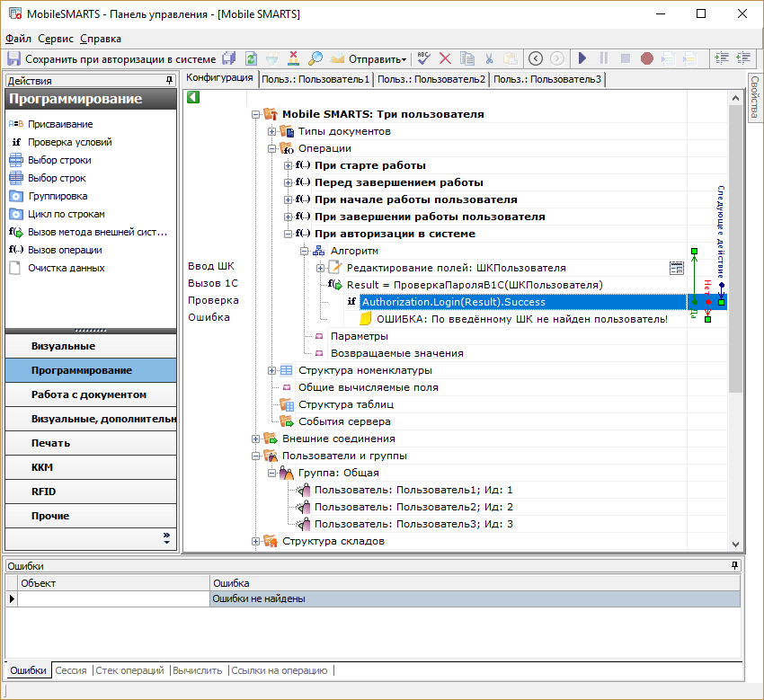The height and width of the screenshot is (700, 764).
Task: Click the clipboard paste icon
Action: tap(511, 59)
